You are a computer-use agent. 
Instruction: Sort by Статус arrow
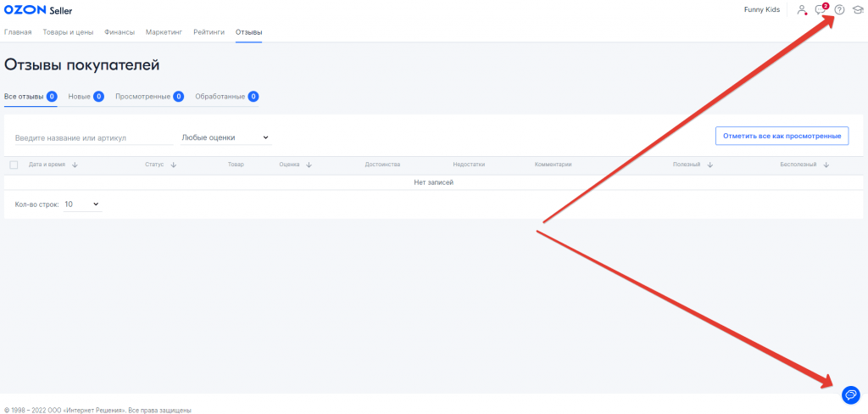point(173,165)
